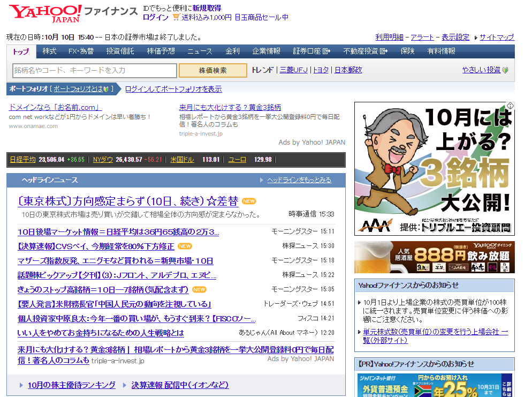
Task: Click the Yahoo! JAPAN logo
Action: click(x=45, y=13)
